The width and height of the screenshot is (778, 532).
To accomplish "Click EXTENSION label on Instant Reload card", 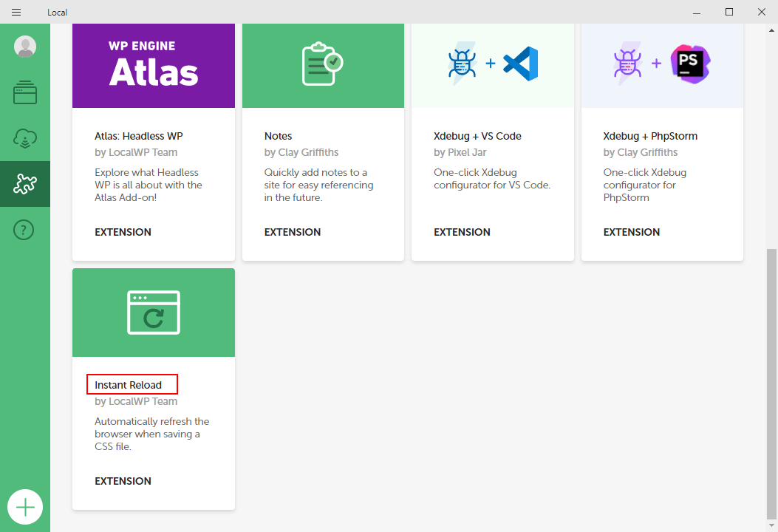I will (123, 481).
